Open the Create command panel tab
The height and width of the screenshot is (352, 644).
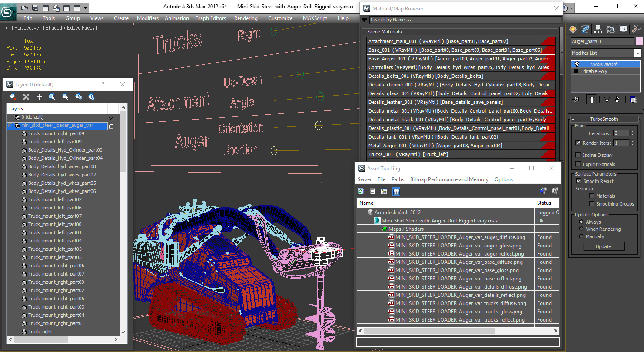(573, 29)
